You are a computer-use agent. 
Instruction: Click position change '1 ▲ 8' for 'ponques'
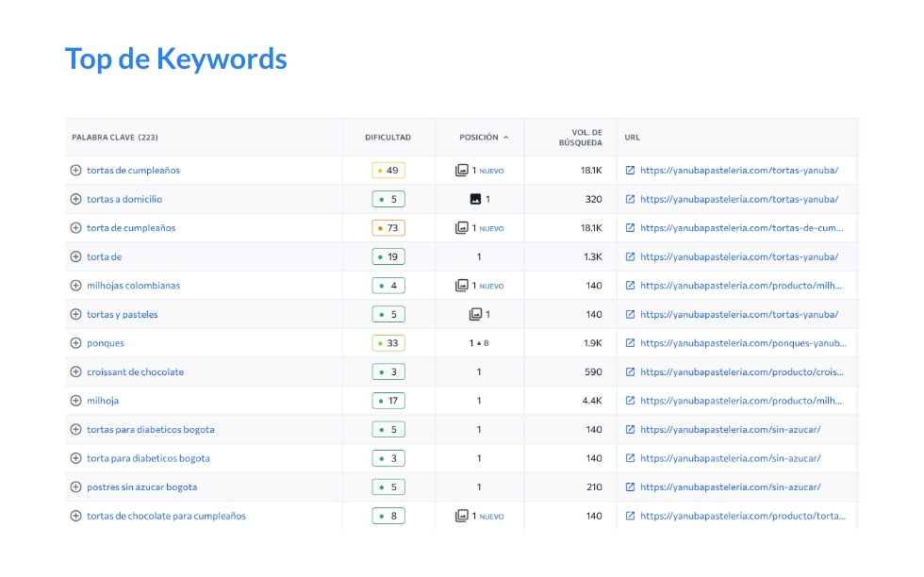(x=479, y=343)
